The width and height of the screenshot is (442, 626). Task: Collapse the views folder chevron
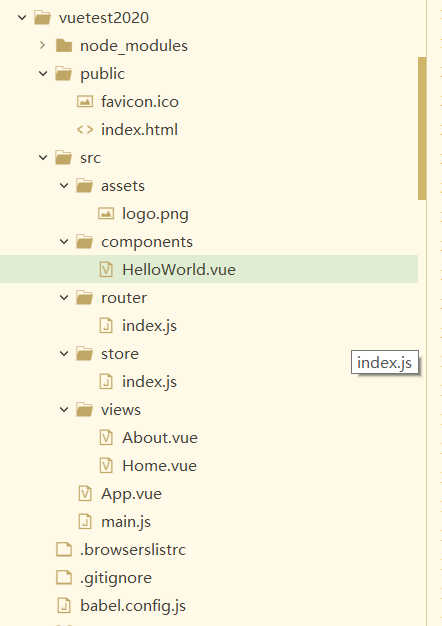click(64, 410)
